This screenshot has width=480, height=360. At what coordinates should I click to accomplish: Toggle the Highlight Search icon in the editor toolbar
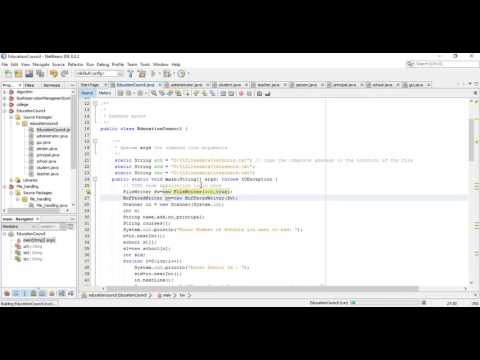tap(179, 93)
